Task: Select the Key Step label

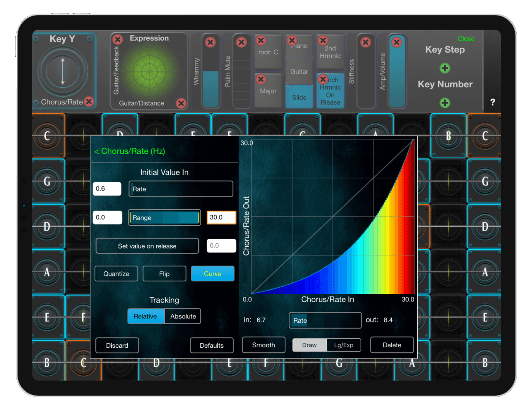Action: click(x=445, y=50)
